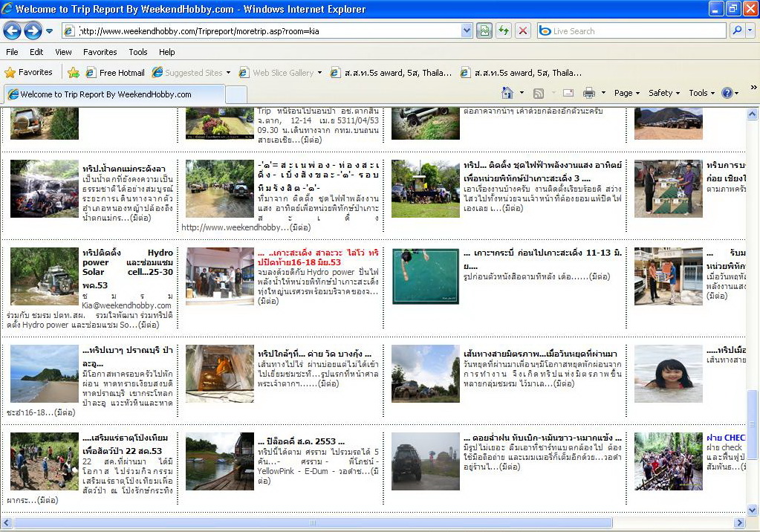Open the Help icon in command bar
The width and height of the screenshot is (760, 532).
(727, 93)
